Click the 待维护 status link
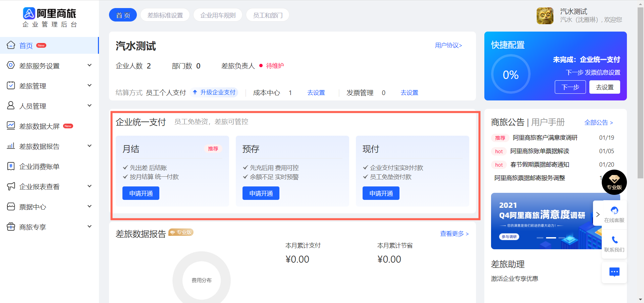The width and height of the screenshot is (644, 303). pos(275,66)
